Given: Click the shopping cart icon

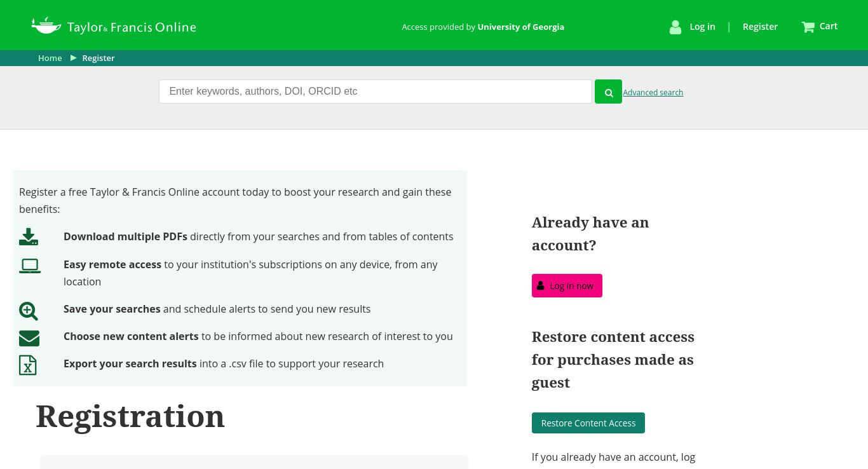Looking at the screenshot, I should [808, 27].
